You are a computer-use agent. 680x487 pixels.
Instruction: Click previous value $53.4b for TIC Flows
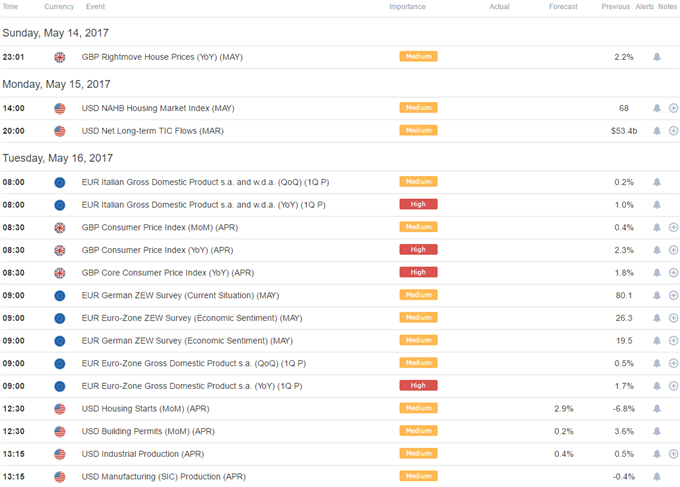coord(624,131)
